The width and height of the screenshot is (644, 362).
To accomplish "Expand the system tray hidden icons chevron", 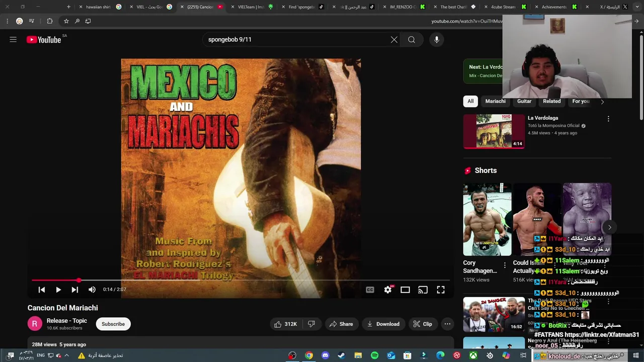I will coord(66,355).
